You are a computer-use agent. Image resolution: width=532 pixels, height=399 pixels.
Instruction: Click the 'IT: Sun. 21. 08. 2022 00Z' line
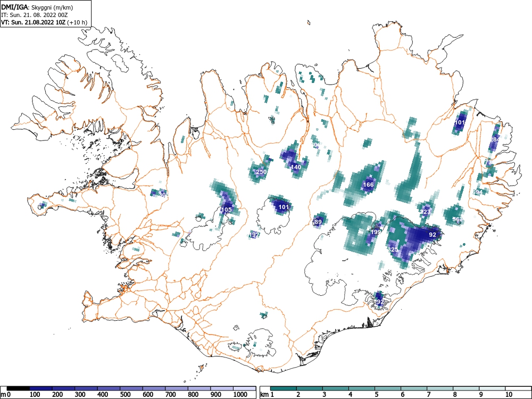pyautogui.click(x=35, y=15)
